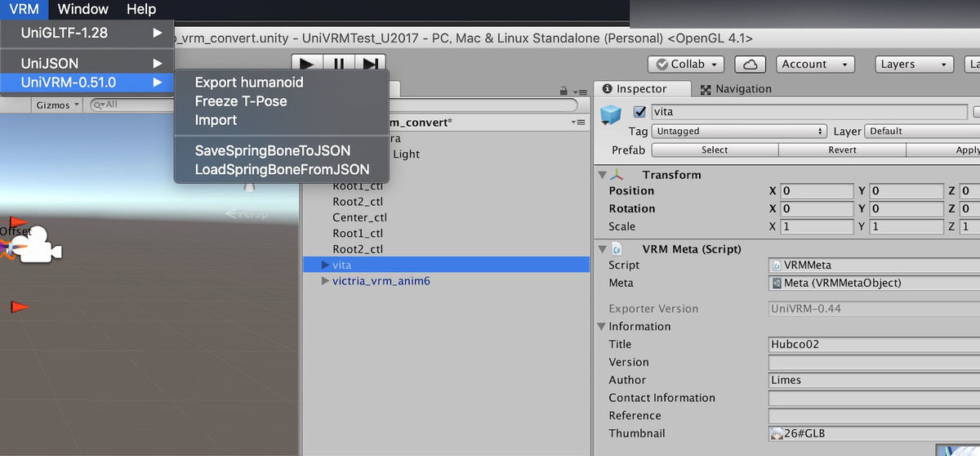Collapse the Information section
Image resolution: width=980 pixels, height=456 pixels.
tap(603, 326)
